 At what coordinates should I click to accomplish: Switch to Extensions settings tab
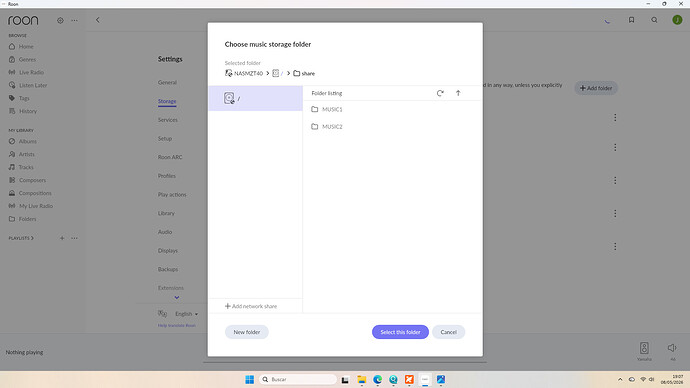[171, 288]
